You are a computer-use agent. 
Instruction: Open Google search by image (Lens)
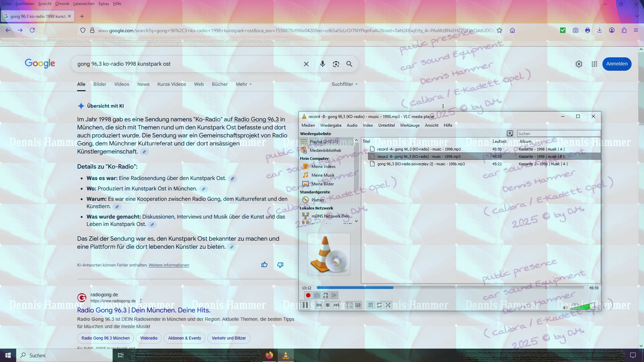click(336, 64)
